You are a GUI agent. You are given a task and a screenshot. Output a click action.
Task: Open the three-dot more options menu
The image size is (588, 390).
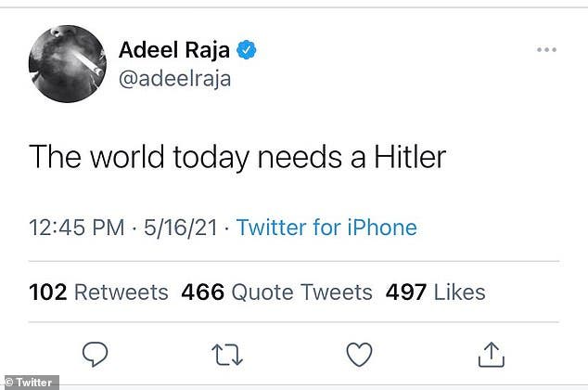pyautogui.click(x=546, y=49)
